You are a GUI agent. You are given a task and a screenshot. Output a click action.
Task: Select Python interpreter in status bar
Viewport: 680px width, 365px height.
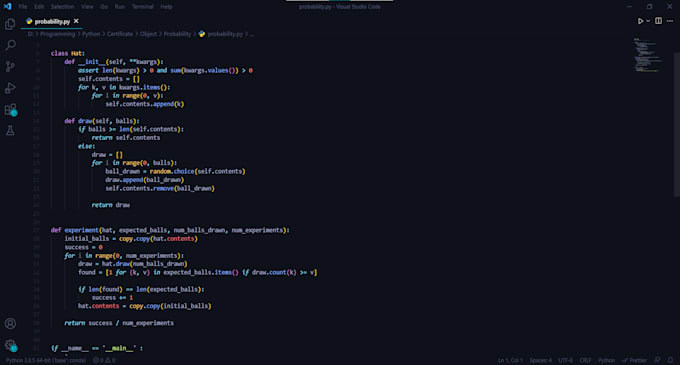46,360
